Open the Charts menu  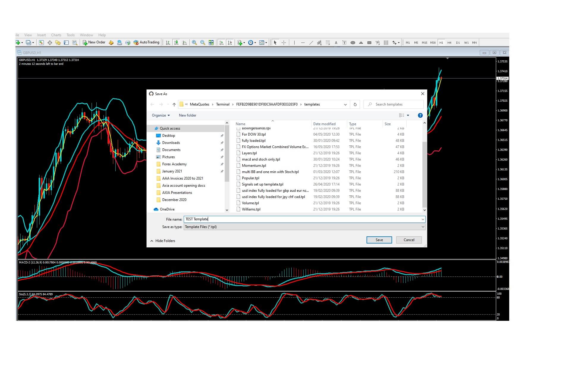[x=56, y=35]
